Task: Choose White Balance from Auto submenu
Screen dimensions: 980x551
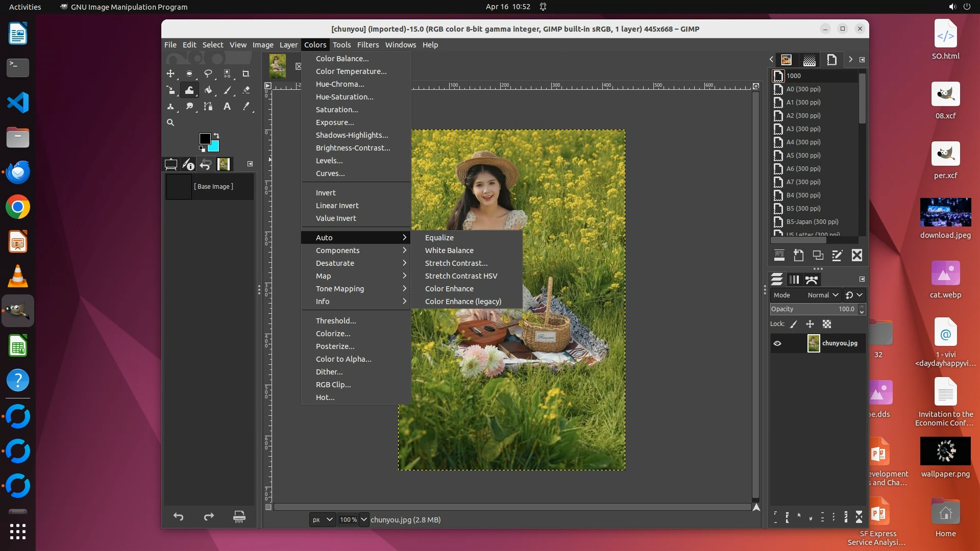Action: [x=449, y=251]
